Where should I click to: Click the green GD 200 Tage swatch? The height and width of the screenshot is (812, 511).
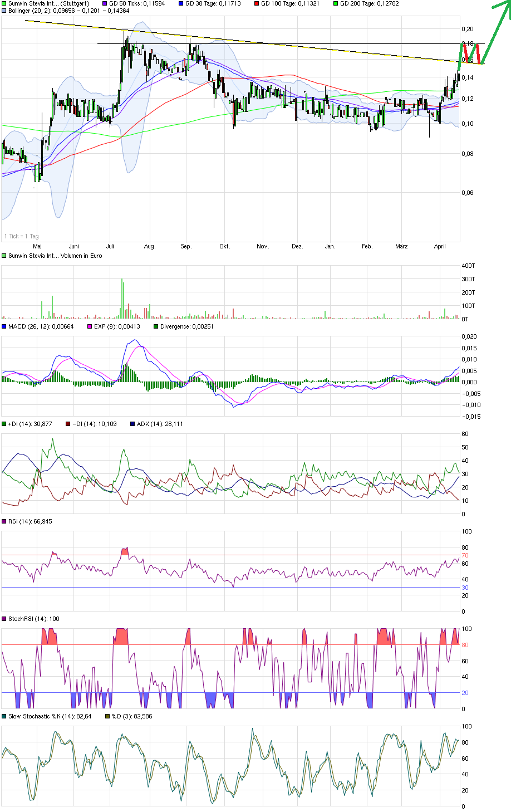335,3
